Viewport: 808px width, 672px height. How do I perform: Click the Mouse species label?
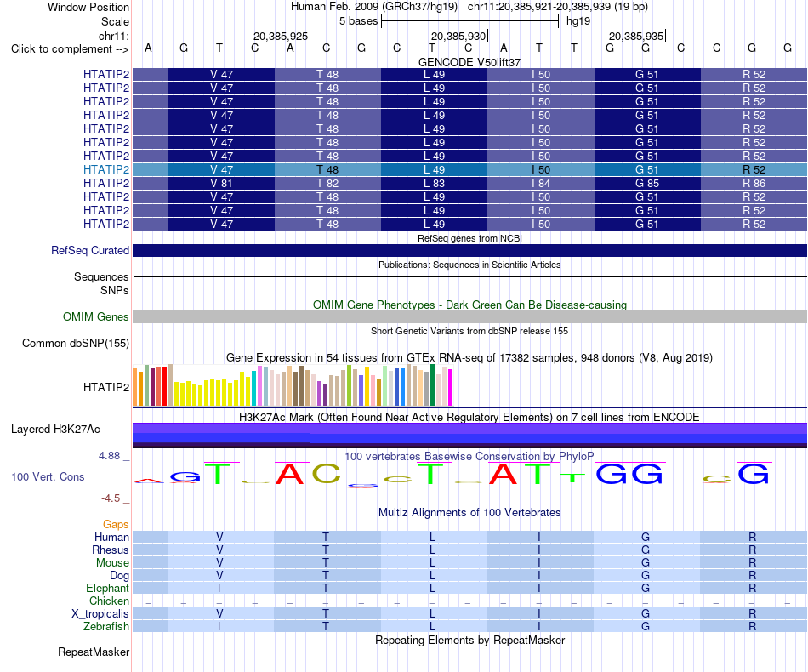pyautogui.click(x=112, y=563)
